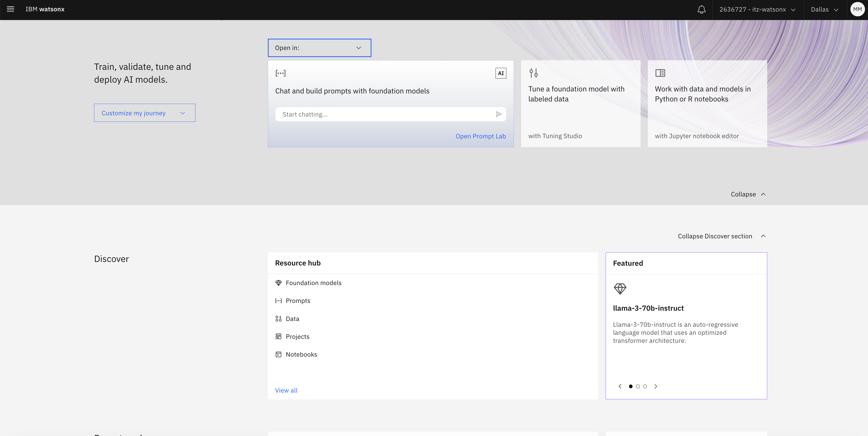Go to previous featured item

(620, 386)
